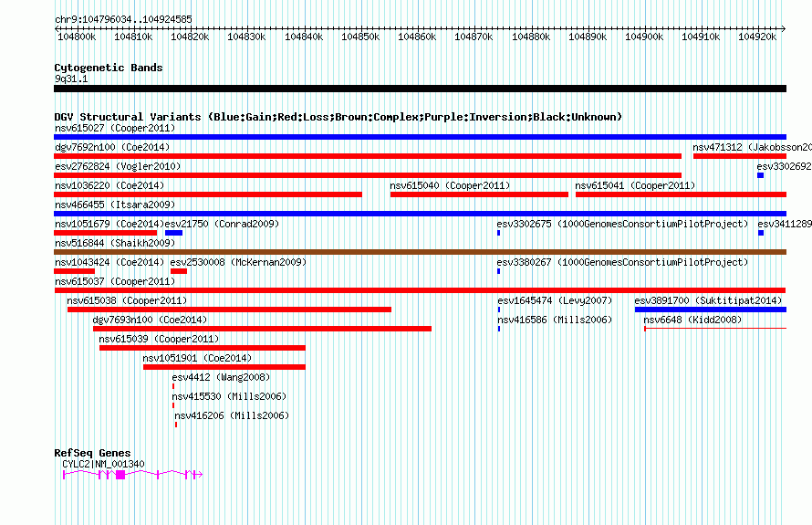Click the 104850k scale tick label
This screenshot has width=812, height=525.
click(x=359, y=37)
